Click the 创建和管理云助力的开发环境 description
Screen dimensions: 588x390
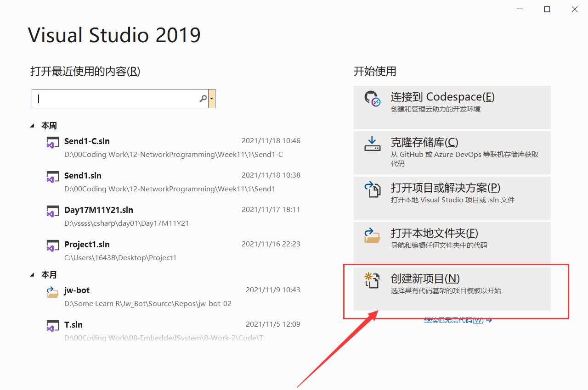(x=436, y=109)
